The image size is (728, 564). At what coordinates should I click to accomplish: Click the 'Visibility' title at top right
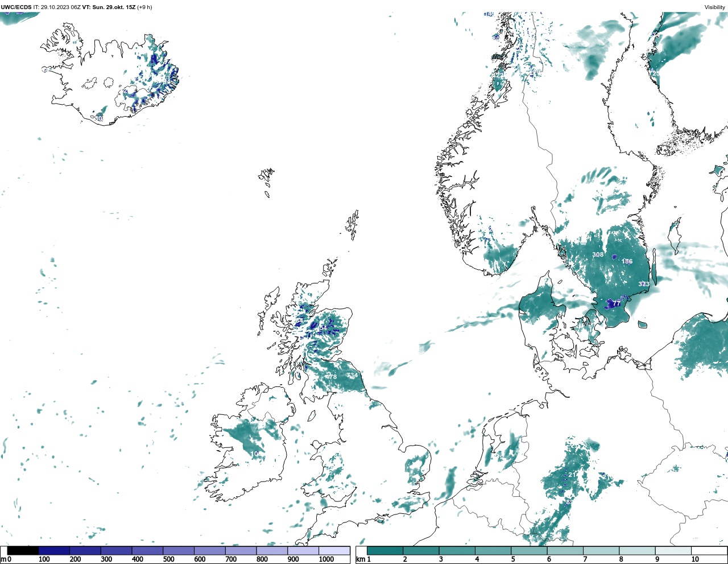[x=715, y=7]
